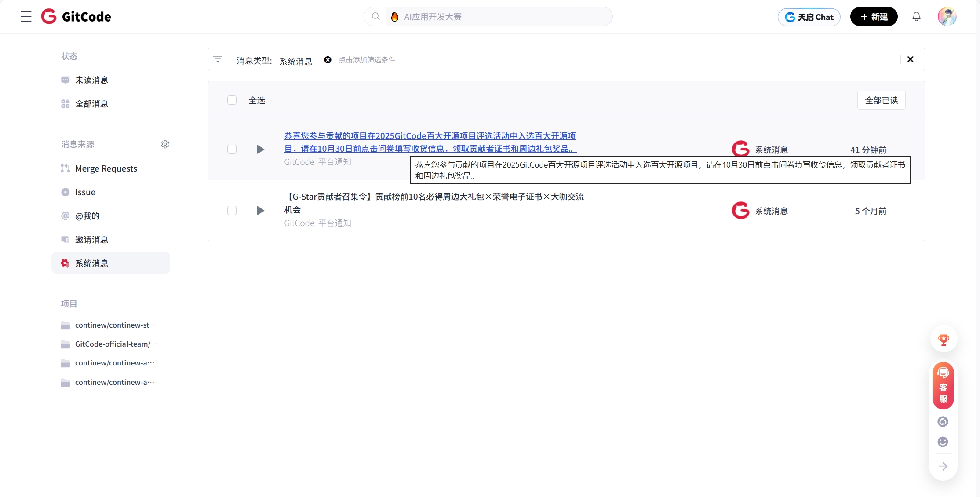Open user avatar account menu
The image size is (980, 497).
click(x=947, y=17)
